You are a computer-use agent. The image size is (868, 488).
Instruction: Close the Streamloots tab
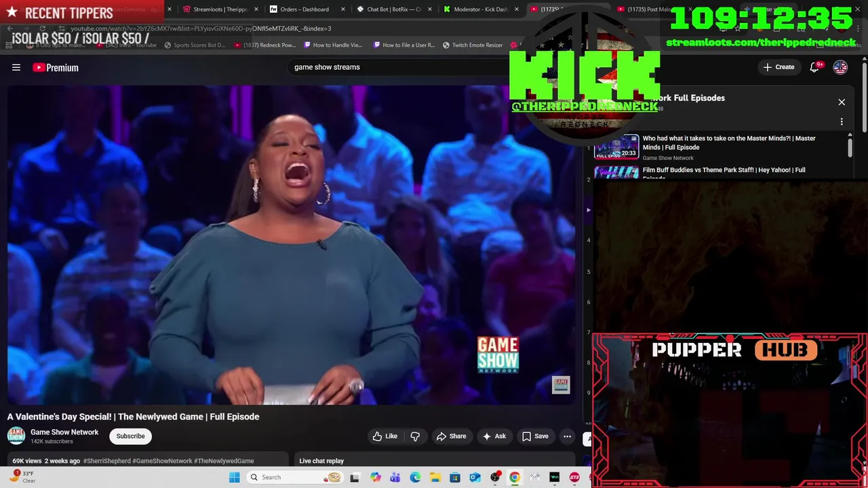click(256, 9)
